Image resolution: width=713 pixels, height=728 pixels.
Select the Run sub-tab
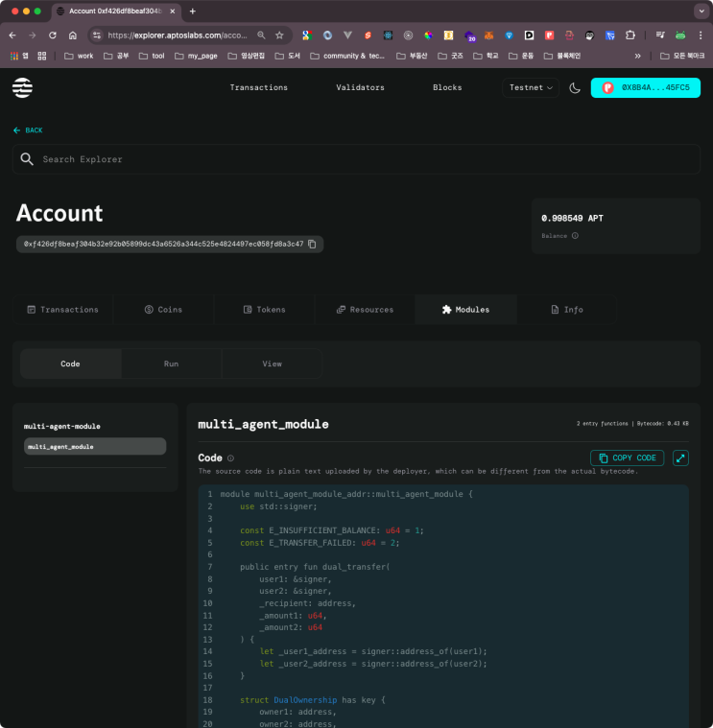[x=172, y=364]
